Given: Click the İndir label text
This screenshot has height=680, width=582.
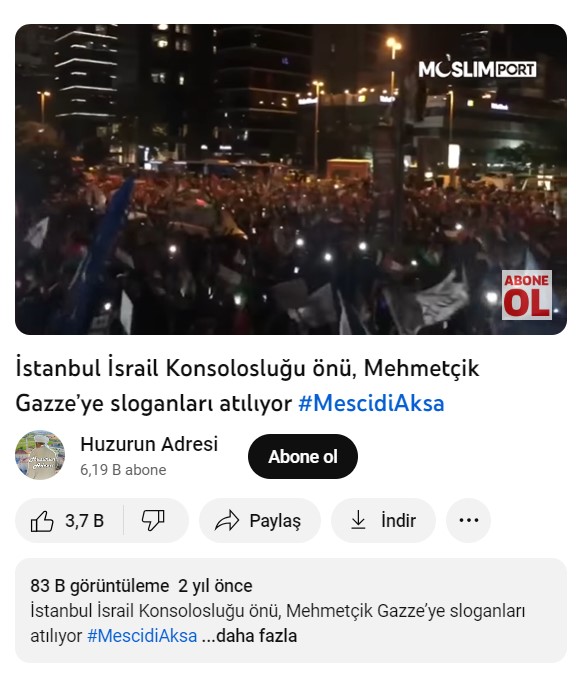Looking at the screenshot, I should [398, 520].
